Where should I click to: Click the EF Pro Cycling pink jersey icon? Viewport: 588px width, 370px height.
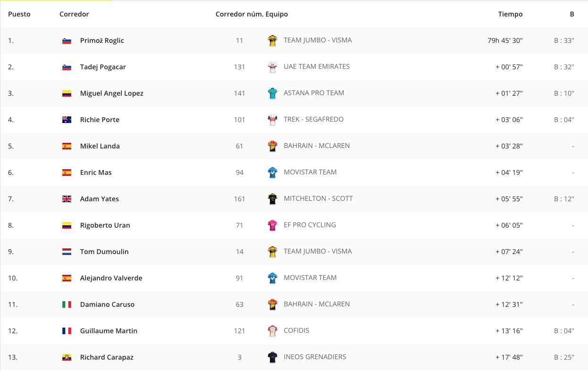(272, 225)
